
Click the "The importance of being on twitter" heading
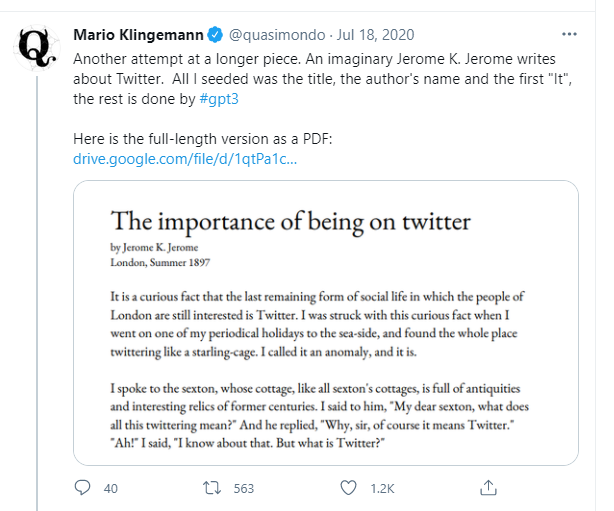click(290, 221)
